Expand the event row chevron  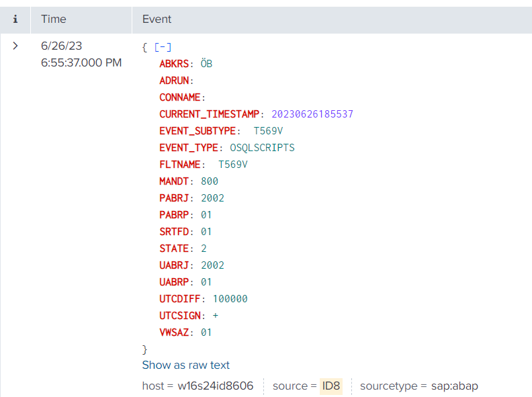tap(15, 46)
